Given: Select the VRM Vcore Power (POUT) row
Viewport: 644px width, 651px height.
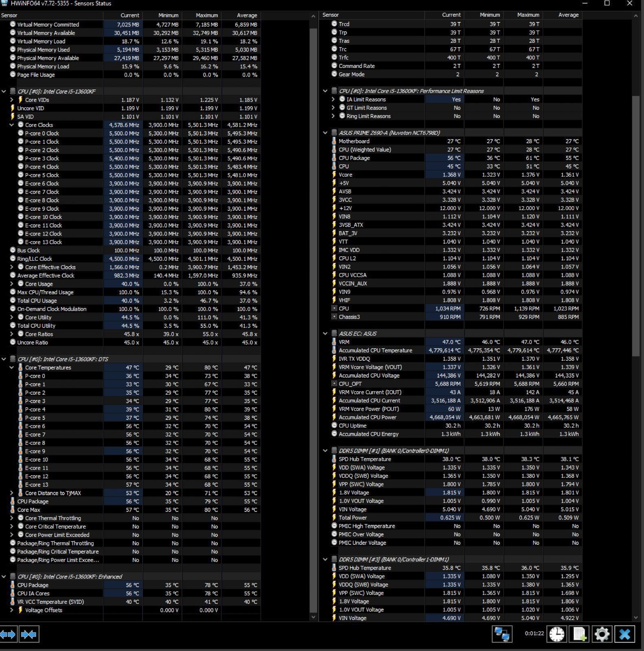Looking at the screenshot, I should pos(451,409).
